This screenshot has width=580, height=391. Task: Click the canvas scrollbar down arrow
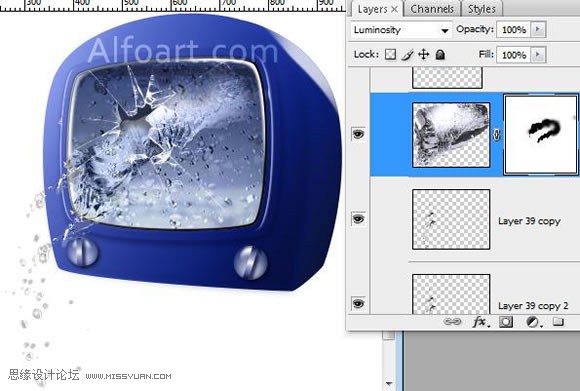tap(389, 384)
